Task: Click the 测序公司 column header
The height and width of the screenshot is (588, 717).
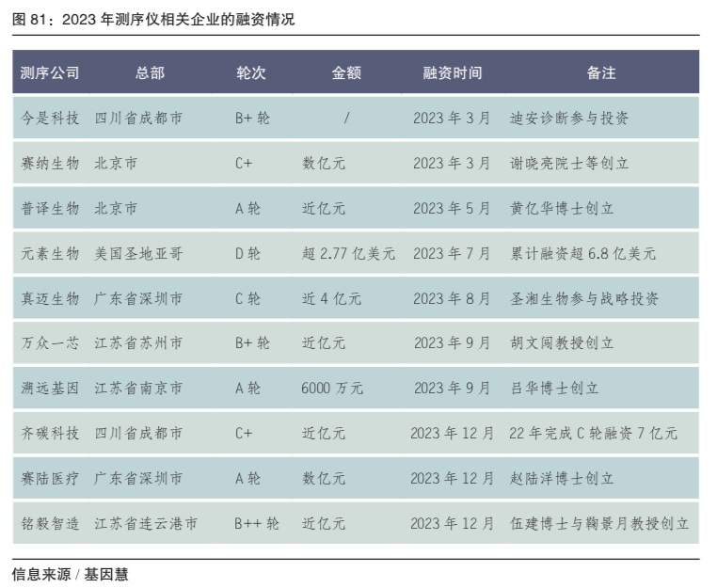Action: [50, 72]
